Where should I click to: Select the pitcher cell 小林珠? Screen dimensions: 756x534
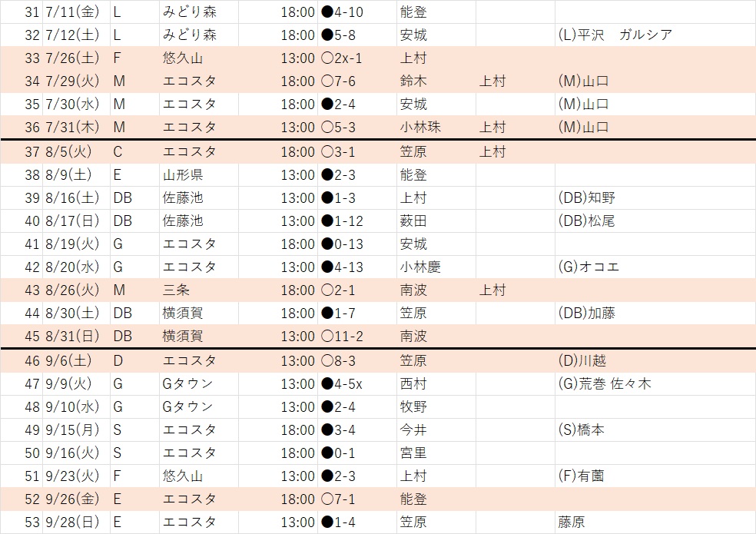tap(420, 128)
